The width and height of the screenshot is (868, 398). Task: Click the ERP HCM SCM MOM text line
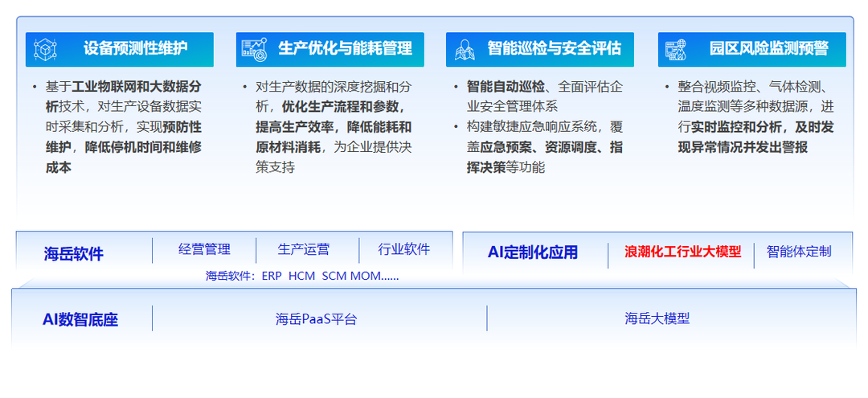pos(302,276)
